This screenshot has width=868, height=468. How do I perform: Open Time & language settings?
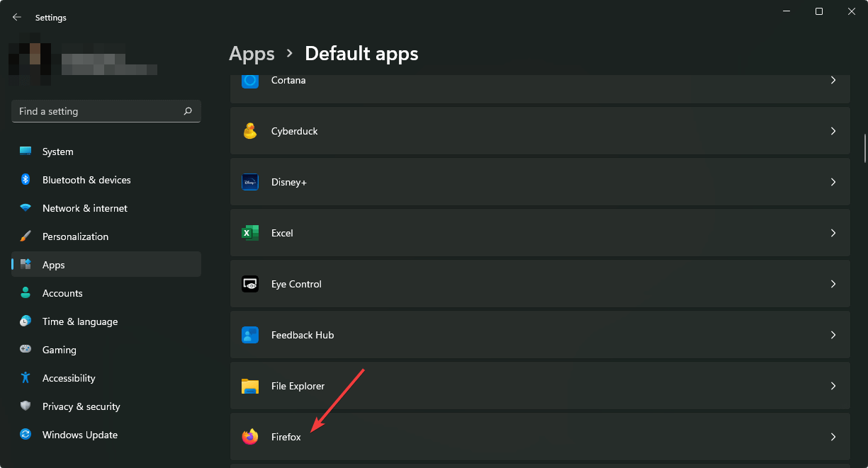click(x=106, y=321)
